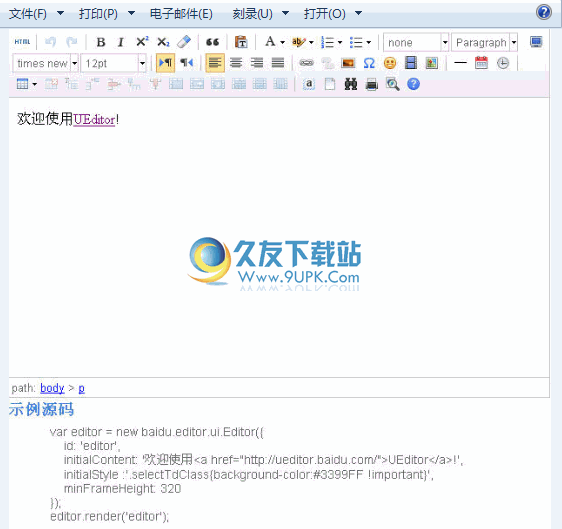Viewport: 562px width, 529px height.
Task: Set right-to-left text direction
Action: click(x=186, y=63)
